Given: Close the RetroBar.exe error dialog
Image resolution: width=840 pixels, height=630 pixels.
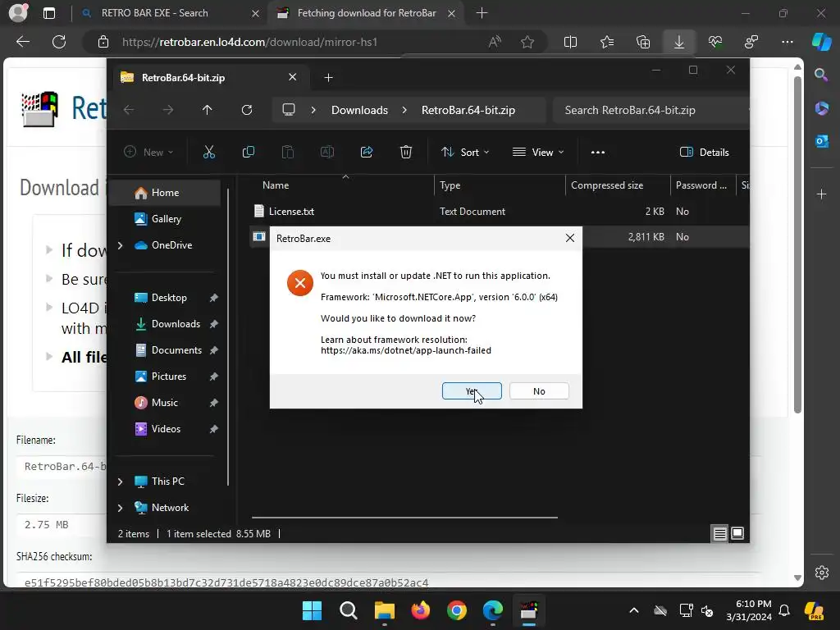Looking at the screenshot, I should click(x=570, y=238).
